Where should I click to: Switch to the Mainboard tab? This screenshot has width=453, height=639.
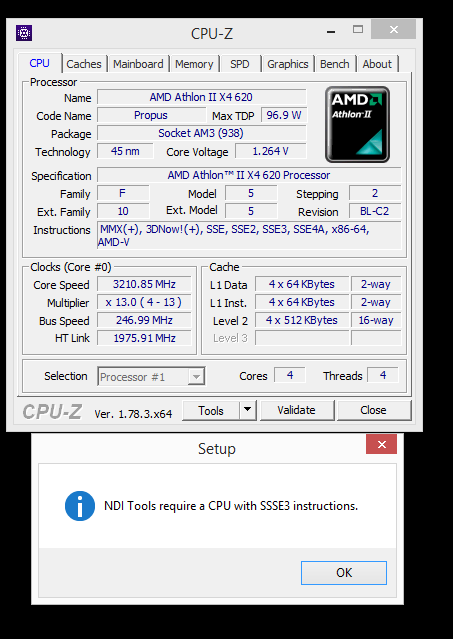138,64
